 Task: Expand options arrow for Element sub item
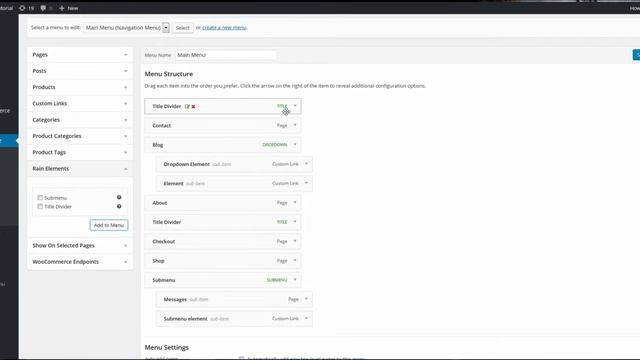click(x=307, y=183)
